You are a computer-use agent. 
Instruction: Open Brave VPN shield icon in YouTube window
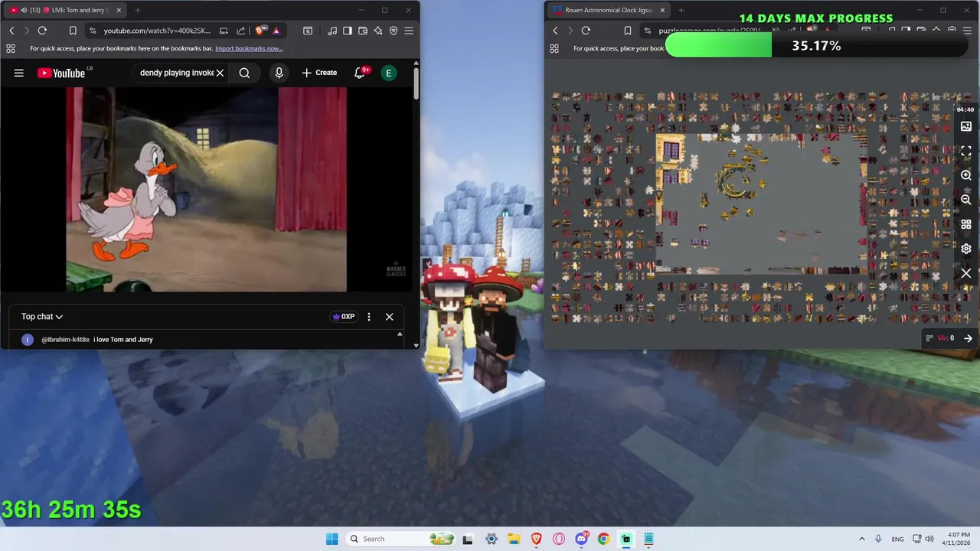pyautogui.click(x=394, y=31)
